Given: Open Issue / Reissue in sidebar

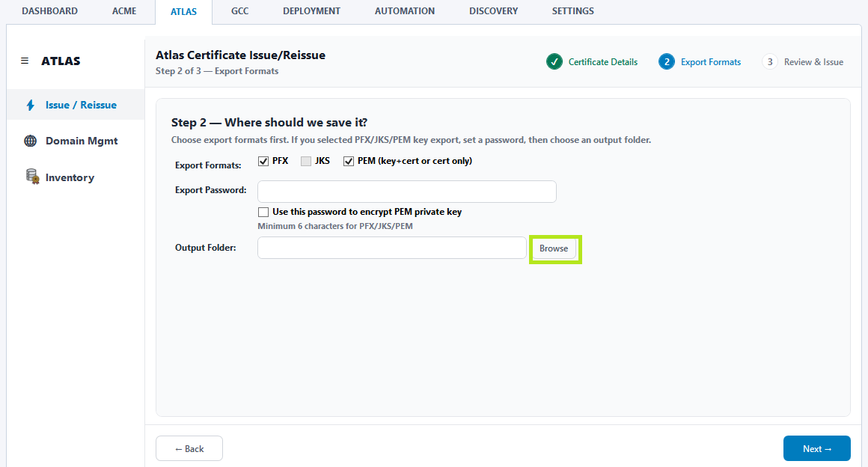Looking at the screenshot, I should coord(76,105).
